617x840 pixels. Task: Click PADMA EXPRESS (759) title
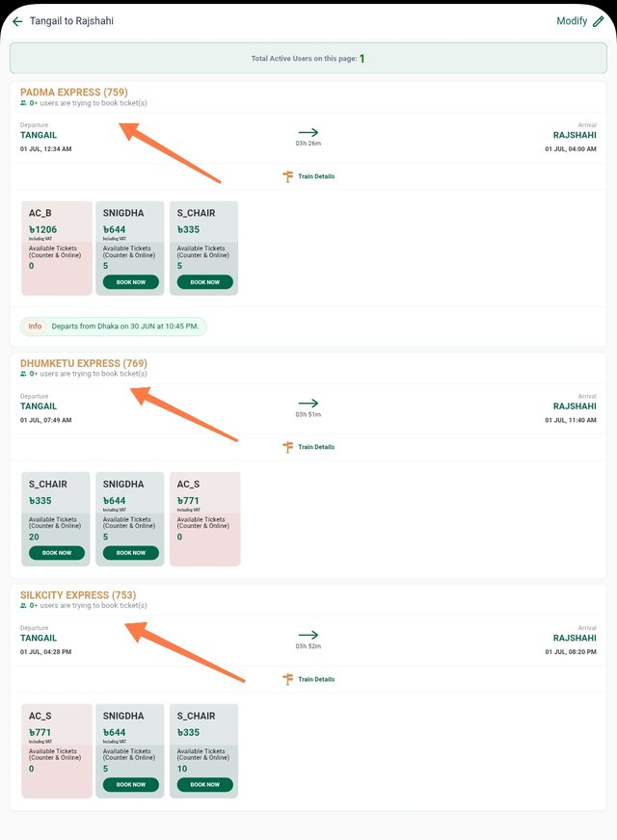[74, 92]
